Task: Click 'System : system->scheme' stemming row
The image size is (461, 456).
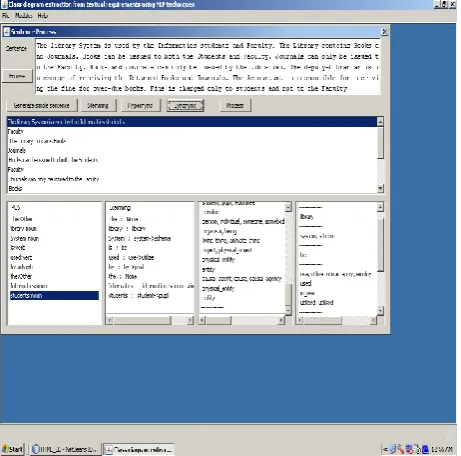Action: (x=140, y=238)
